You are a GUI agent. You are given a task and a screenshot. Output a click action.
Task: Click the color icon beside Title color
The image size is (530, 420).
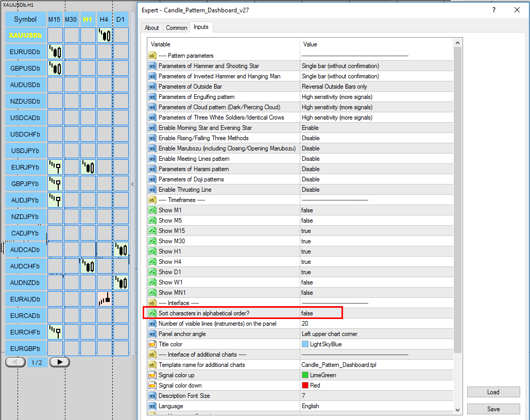click(152, 344)
